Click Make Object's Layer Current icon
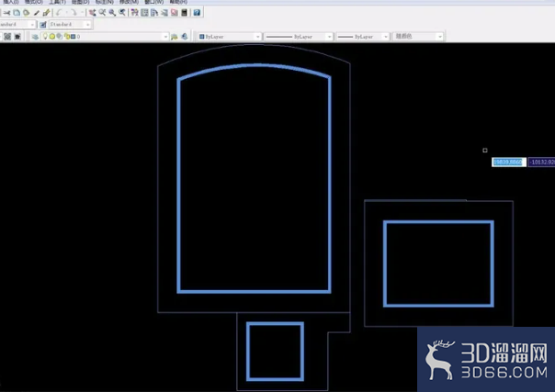Screen dimensions: 555x392 (x=175, y=37)
